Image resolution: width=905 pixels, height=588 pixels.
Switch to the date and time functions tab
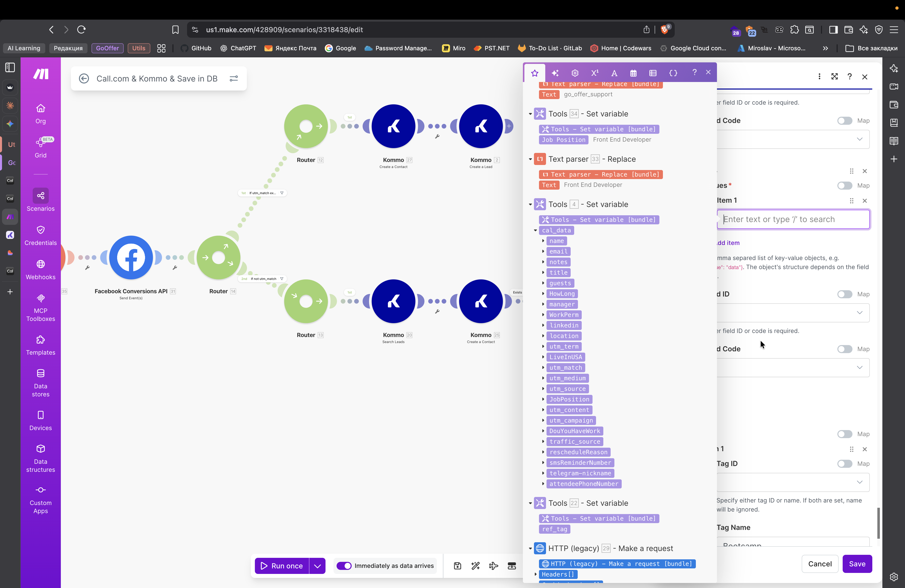(633, 73)
